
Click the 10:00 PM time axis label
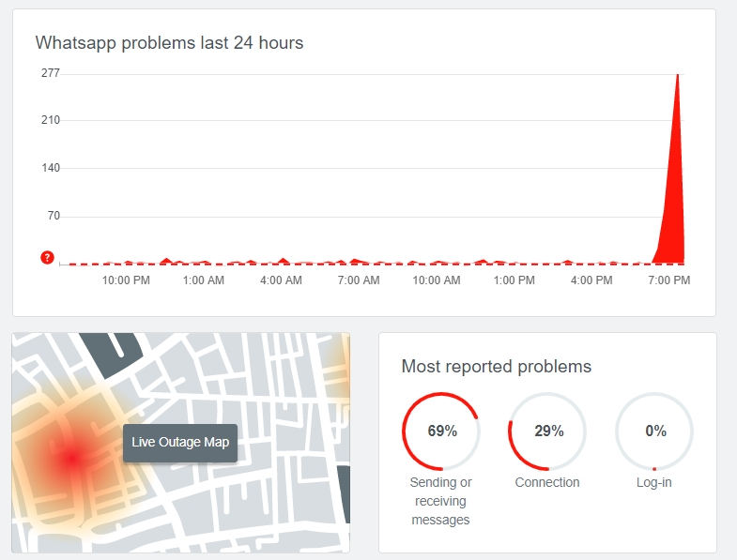[126, 280]
